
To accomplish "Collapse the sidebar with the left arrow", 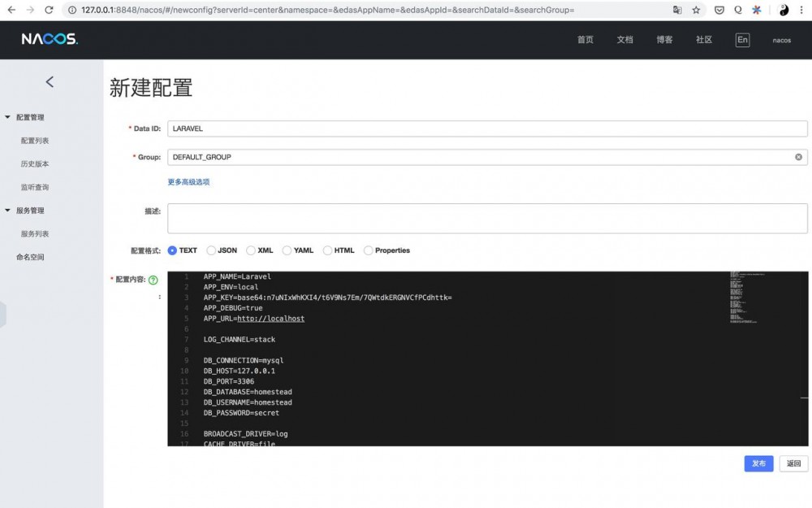I will (x=50, y=81).
